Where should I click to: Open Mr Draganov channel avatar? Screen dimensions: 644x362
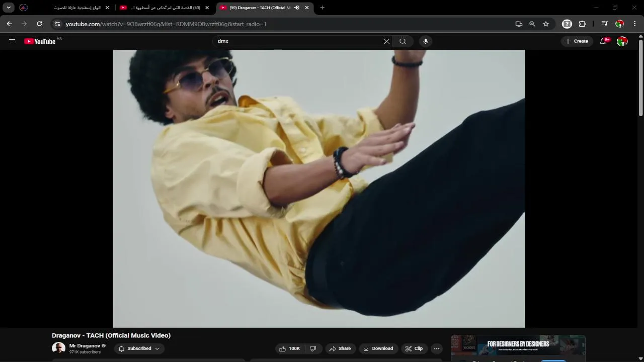click(59, 348)
